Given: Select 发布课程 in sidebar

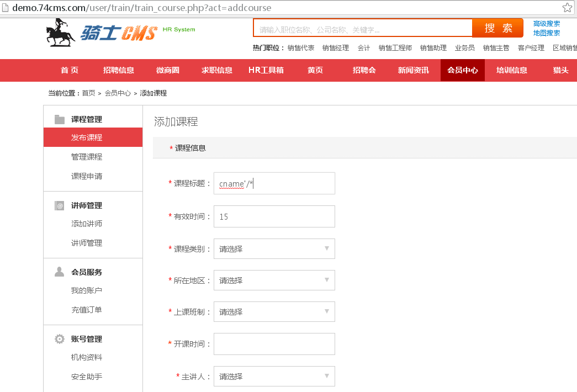Looking at the screenshot, I should point(93,137).
